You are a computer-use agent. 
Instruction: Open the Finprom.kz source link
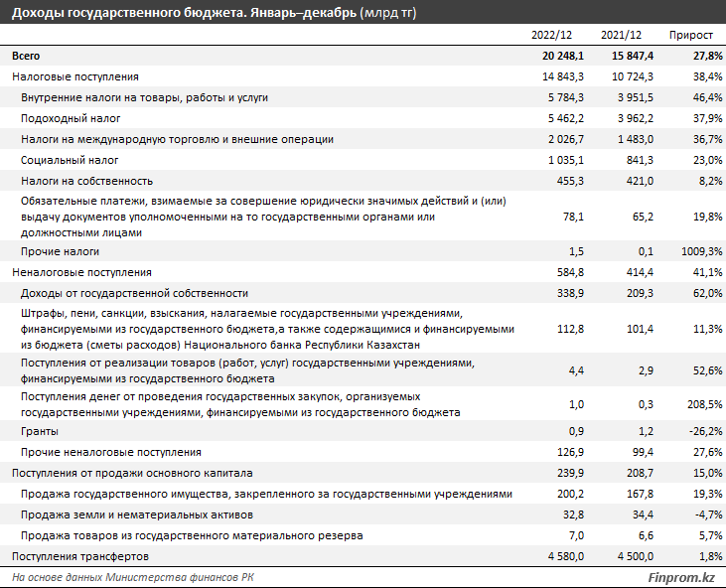click(x=681, y=578)
